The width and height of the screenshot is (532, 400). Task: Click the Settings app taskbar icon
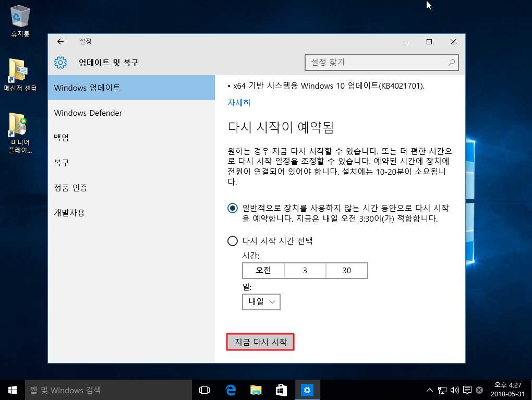[x=307, y=390]
